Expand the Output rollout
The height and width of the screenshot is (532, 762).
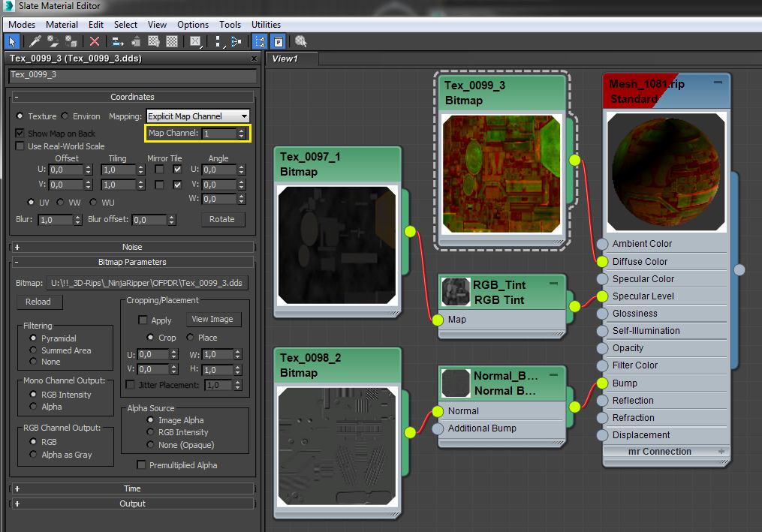pos(132,503)
